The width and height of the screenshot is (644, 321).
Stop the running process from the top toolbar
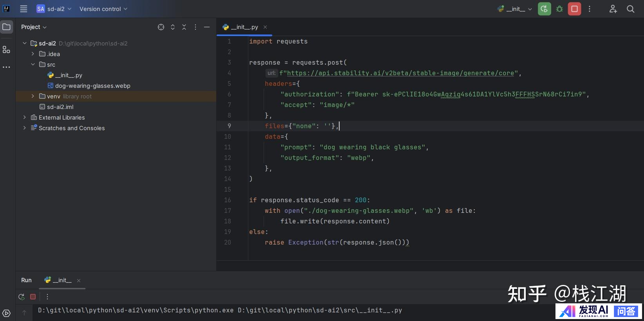pyautogui.click(x=574, y=9)
